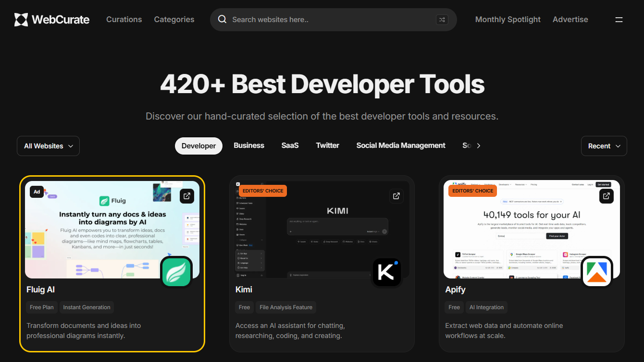Open the Kimi preview thumbnail
The width and height of the screenshot is (644, 362).
(322, 229)
